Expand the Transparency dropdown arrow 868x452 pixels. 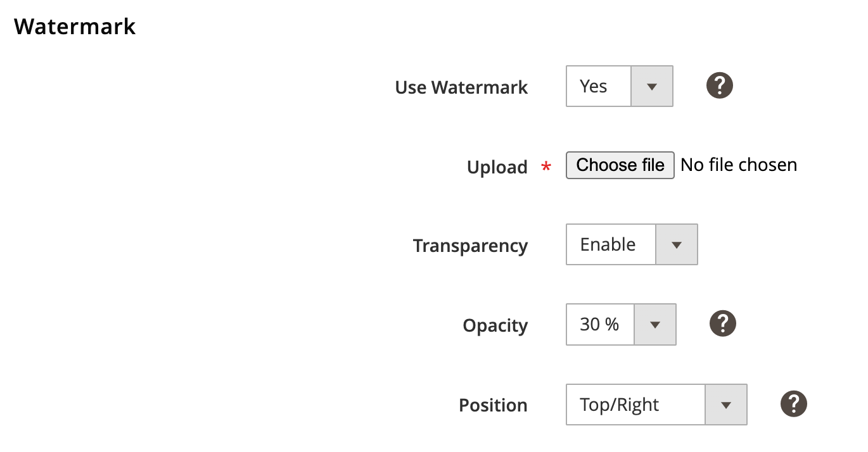(676, 244)
